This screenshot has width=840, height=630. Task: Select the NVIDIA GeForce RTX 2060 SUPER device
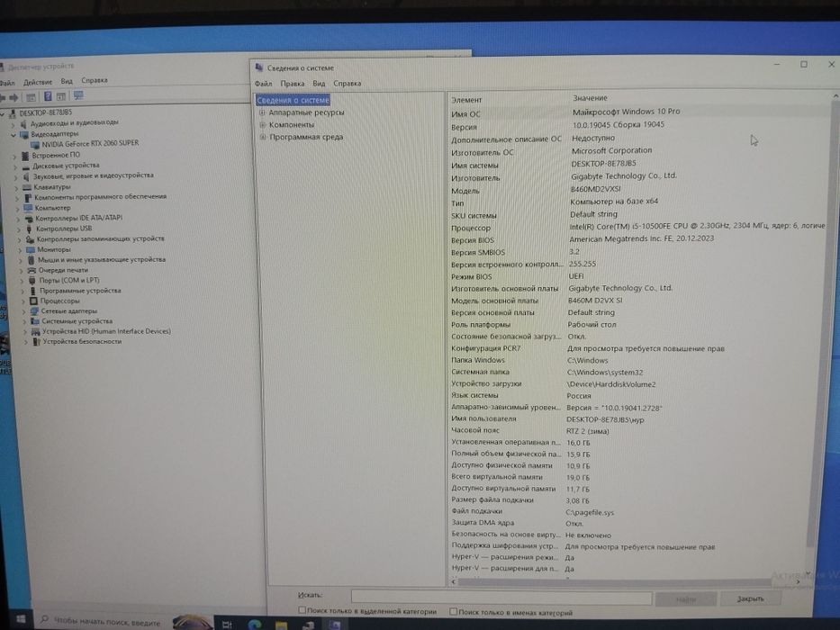point(90,143)
